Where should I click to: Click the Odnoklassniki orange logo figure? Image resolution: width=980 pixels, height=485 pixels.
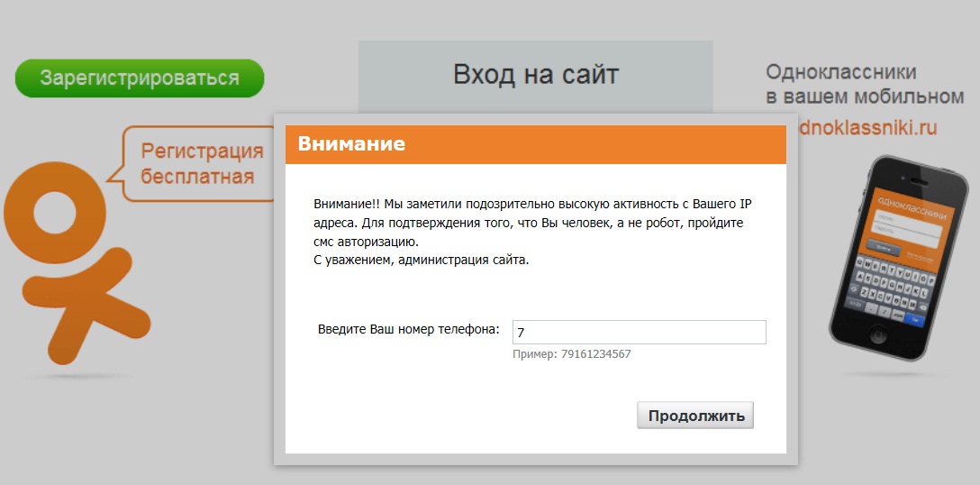(x=77, y=263)
